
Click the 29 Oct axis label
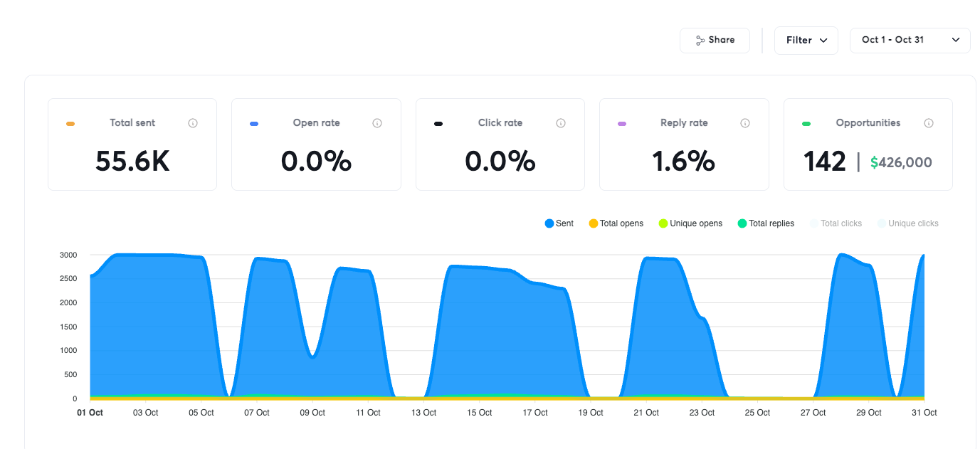(868, 413)
